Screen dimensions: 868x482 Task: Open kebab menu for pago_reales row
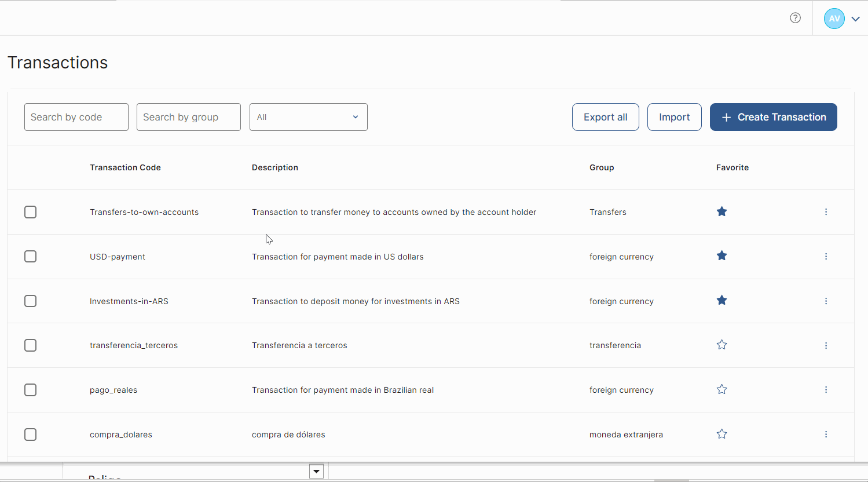(826, 390)
